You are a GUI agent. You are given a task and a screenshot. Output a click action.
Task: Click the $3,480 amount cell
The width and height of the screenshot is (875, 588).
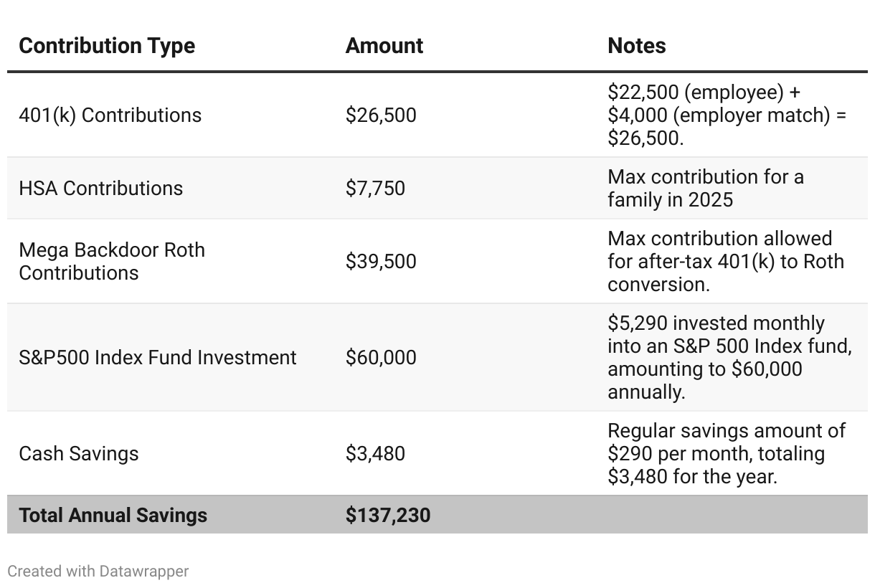pyautogui.click(x=376, y=454)
